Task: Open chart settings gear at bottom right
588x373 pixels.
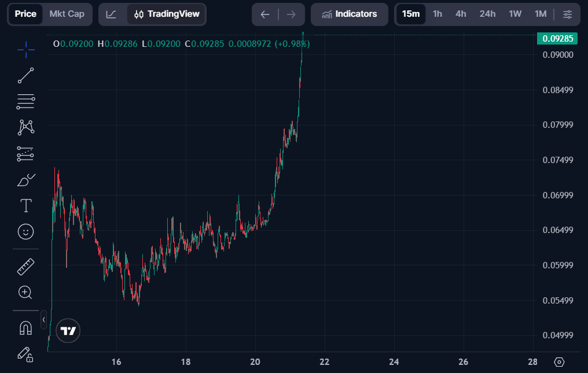Action: (x=559, y=362)
